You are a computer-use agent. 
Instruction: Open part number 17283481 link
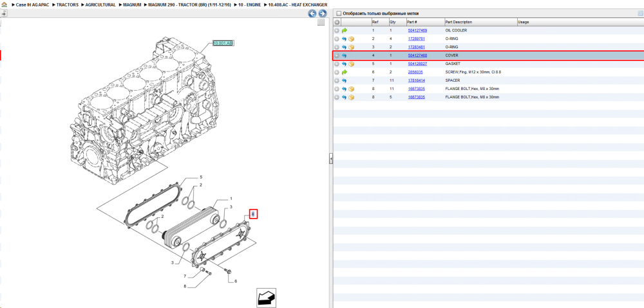tap(416, 47)
